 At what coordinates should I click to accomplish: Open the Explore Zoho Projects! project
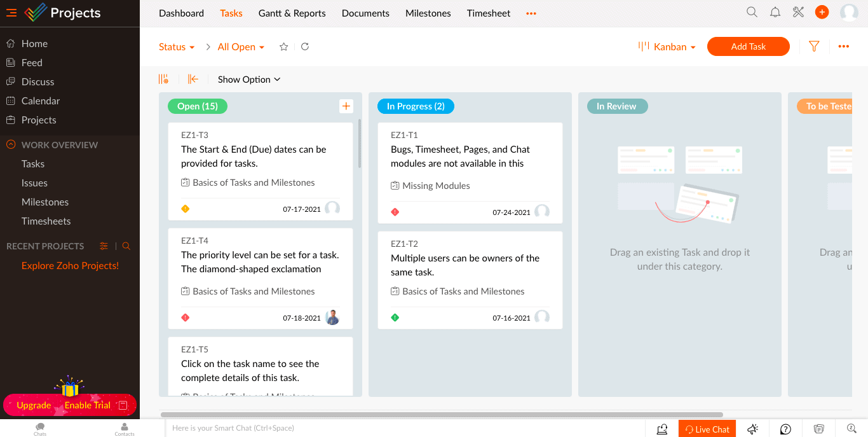click(70, 265)
